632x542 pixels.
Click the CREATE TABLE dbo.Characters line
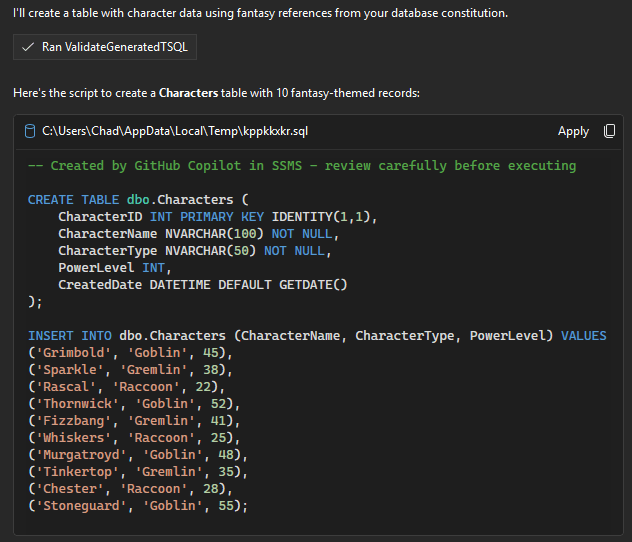[138, 199]
